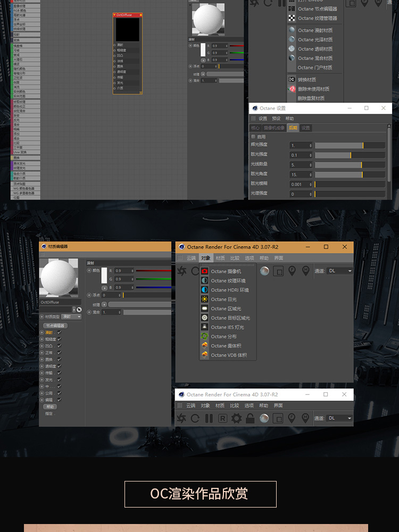Open the 预设 menu in Octane 设置
399x532 pixels.
tap(276, 119)
